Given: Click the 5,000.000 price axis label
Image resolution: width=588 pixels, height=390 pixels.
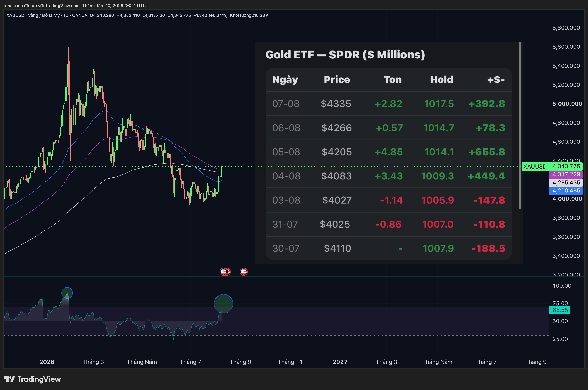Looking at the screenshot, I should (567, 104).
